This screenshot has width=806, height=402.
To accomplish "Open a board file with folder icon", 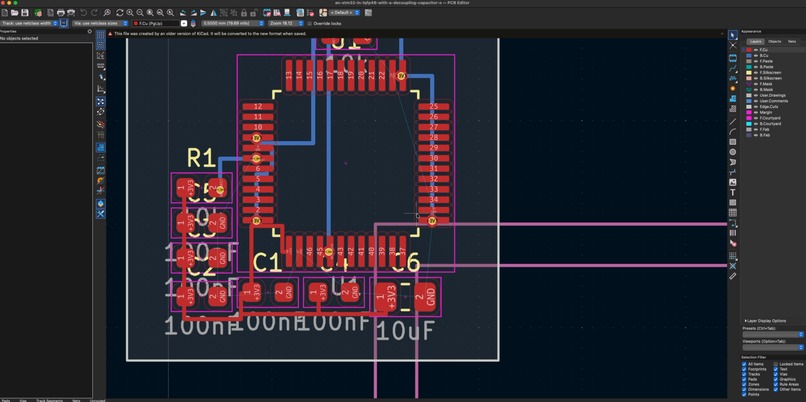I will (14, 13).
